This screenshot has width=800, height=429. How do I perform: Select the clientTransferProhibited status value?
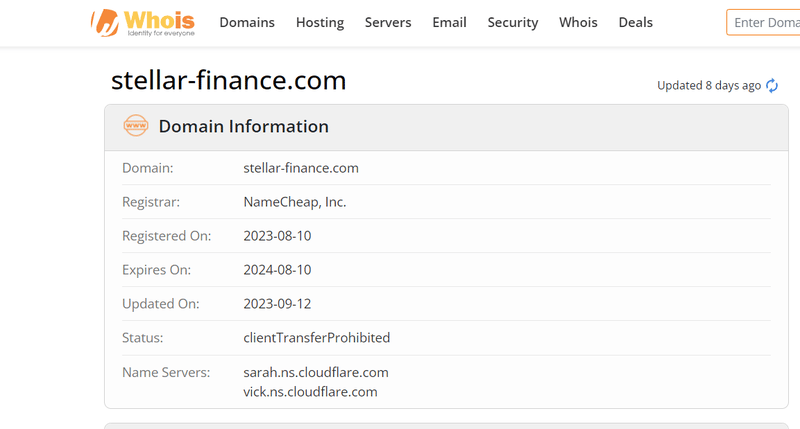317,338
